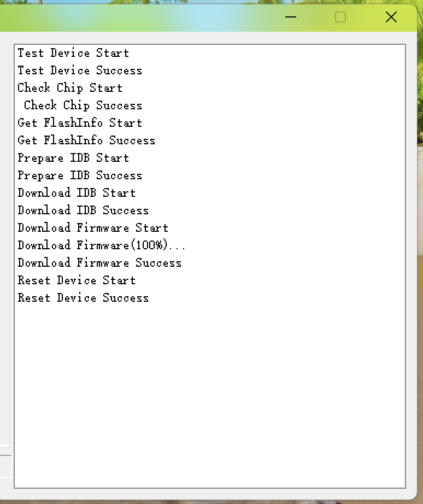Click the grayed-out maximize button
Viewport: 423px width, 504px height.
pyautogui.click(x=340, y=17)
